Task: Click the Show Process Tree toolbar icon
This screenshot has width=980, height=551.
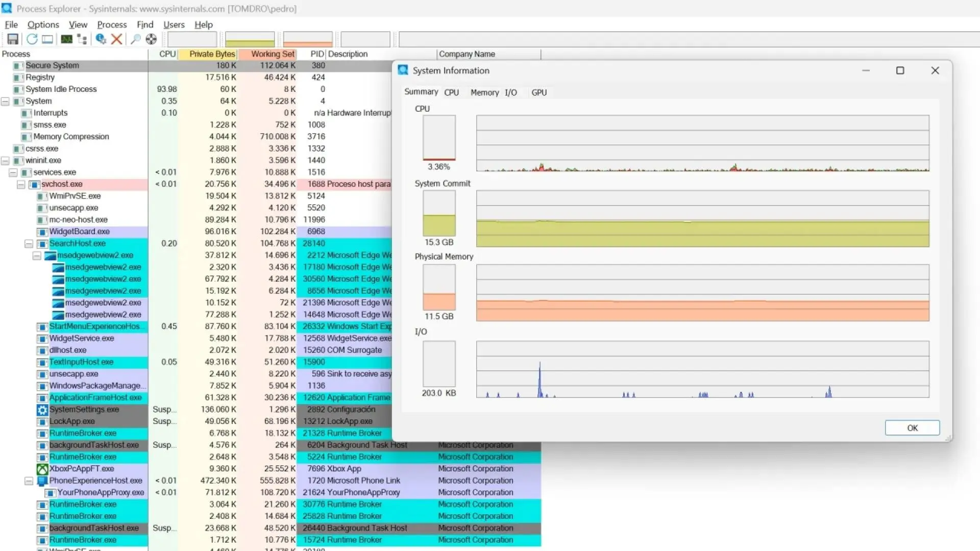Action: coord(82,39)
